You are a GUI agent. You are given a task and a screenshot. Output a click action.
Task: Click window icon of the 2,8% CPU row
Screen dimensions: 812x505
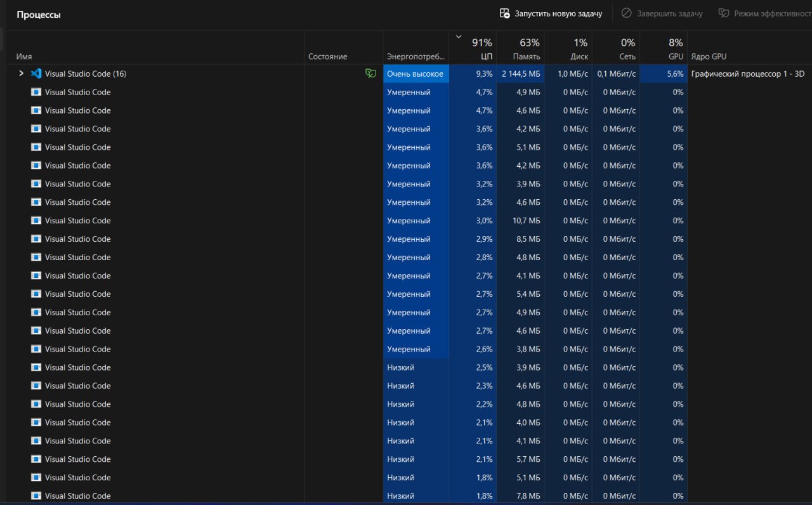pyautogui.click(x=36, y=258)
